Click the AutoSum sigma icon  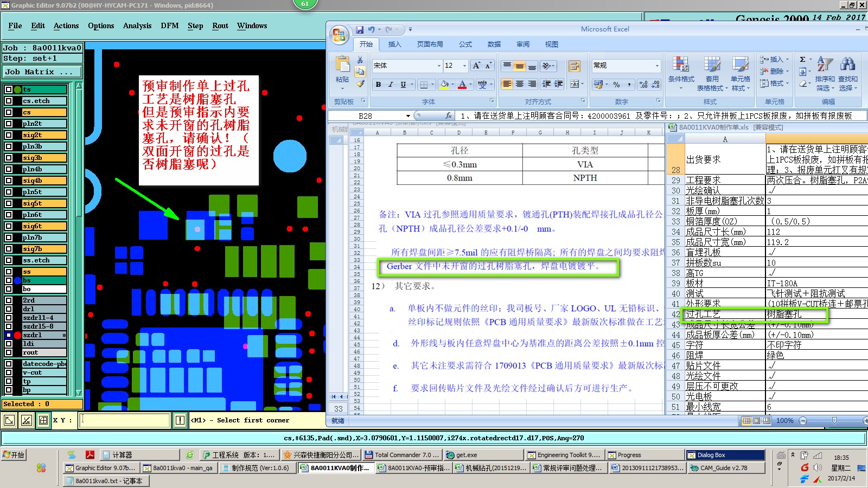[x=803, y=60]
